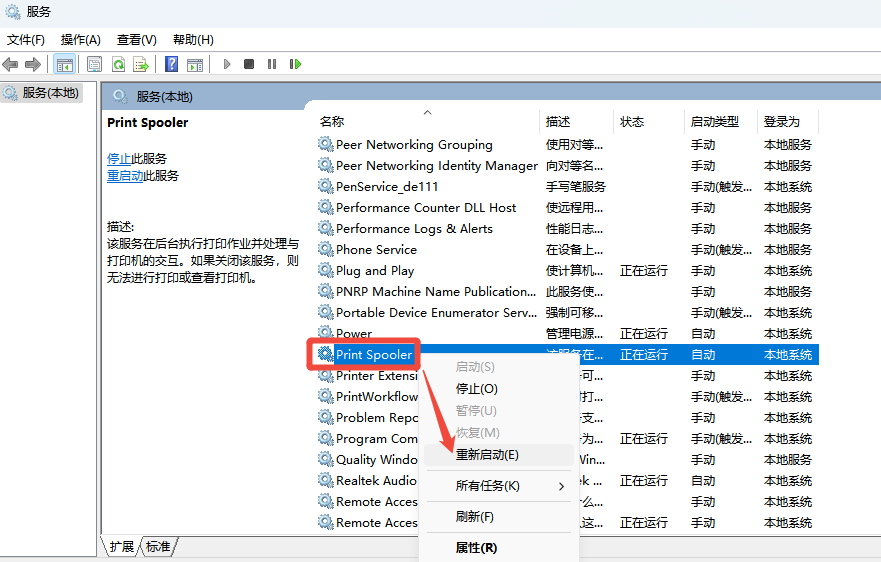Click the gear icon beside Performance Logs & Alerts
The width and height of the screenshot is (881, 562).
(x=326, y=228)
